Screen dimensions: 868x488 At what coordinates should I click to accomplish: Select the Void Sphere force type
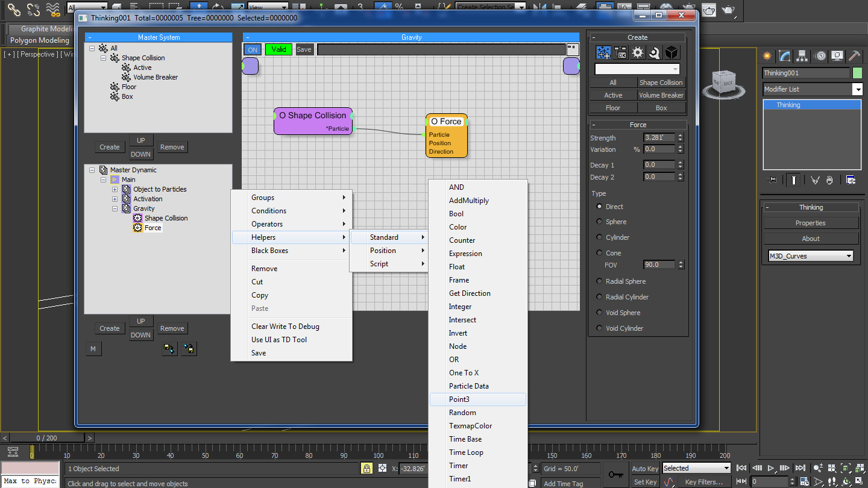[x=599, y=313]
